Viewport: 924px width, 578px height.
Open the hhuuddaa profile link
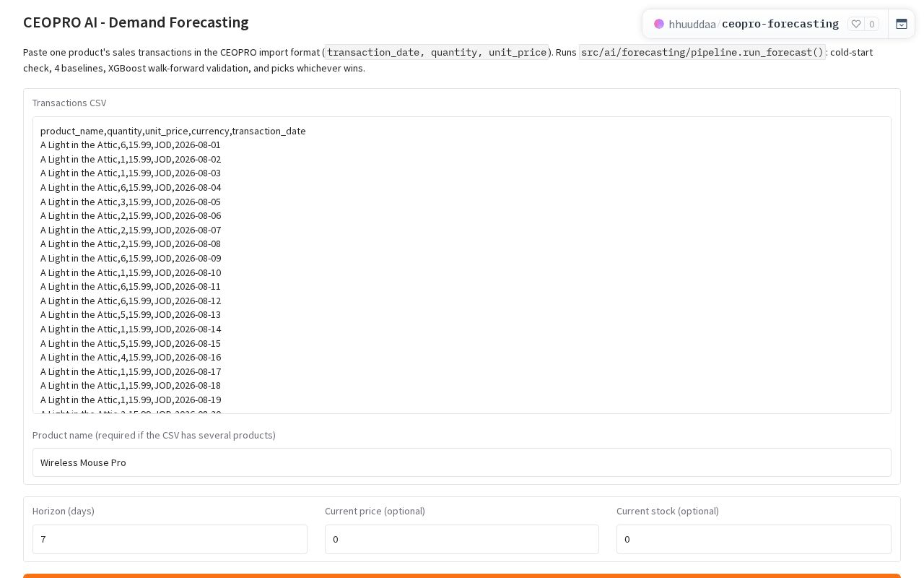(x=692, y=24)
